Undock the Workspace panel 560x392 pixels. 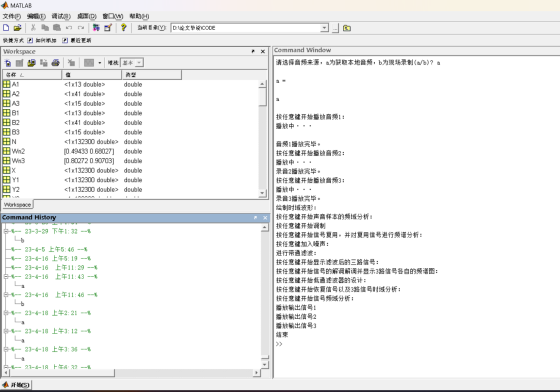(253, 51)
